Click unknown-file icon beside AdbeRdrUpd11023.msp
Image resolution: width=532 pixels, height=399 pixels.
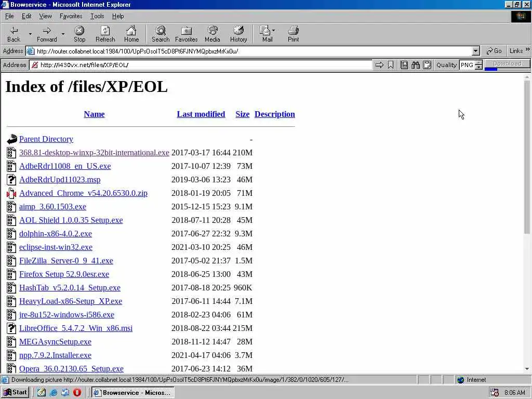click(11, 179)
